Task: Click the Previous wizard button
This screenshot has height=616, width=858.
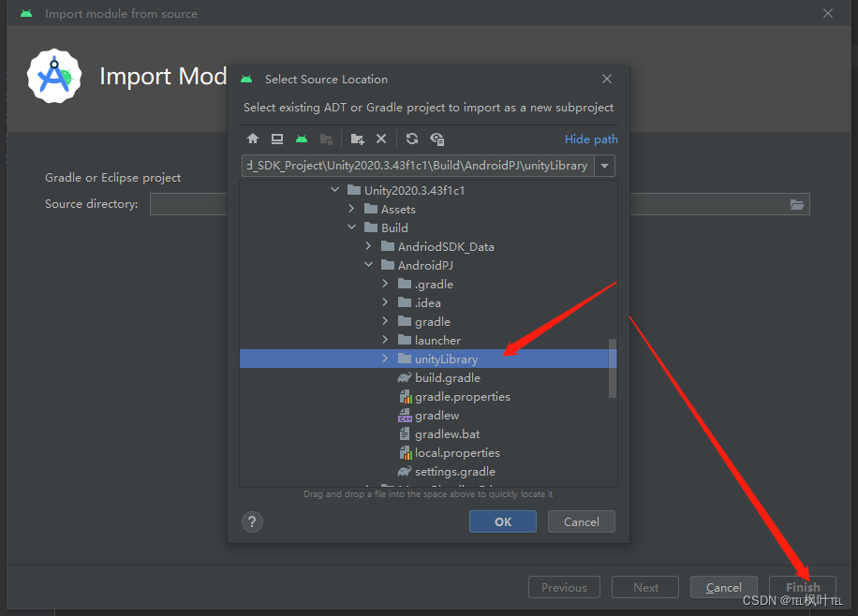Action: [564, 588]
